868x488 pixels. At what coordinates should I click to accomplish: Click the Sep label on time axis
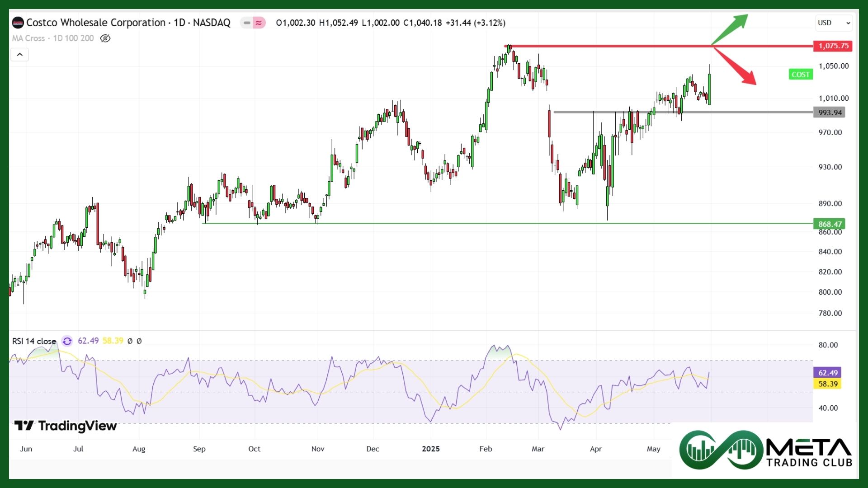(199, 449)
